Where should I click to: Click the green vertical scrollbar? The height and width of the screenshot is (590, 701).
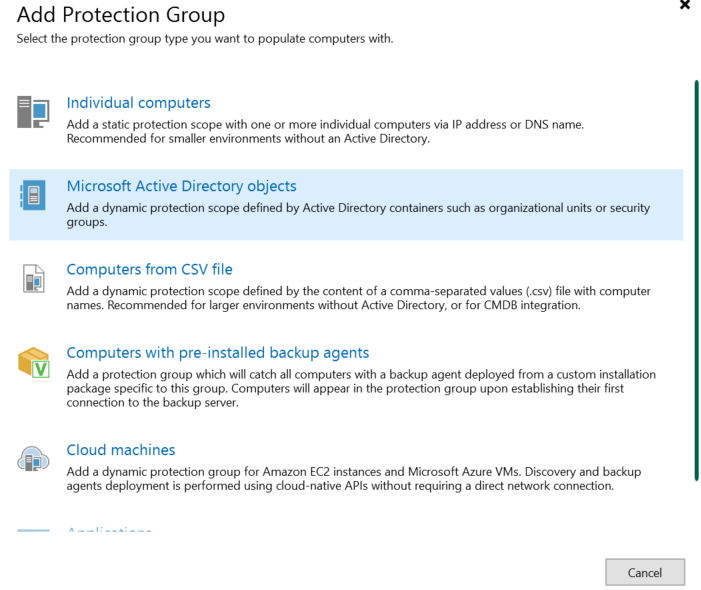click(x=696, y=280)
